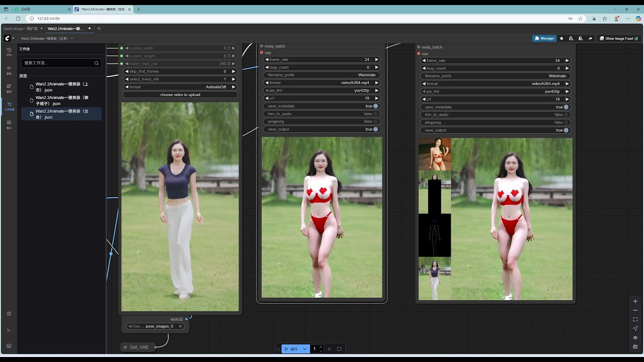Toggle save_output in the right node
644x362 pixels.
[x=496, y=130]
